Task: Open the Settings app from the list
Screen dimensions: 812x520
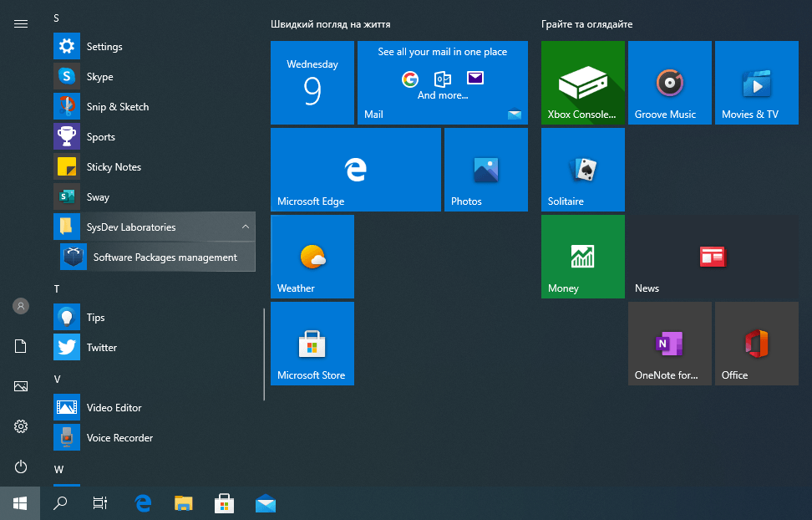Action: pos(154,46)
